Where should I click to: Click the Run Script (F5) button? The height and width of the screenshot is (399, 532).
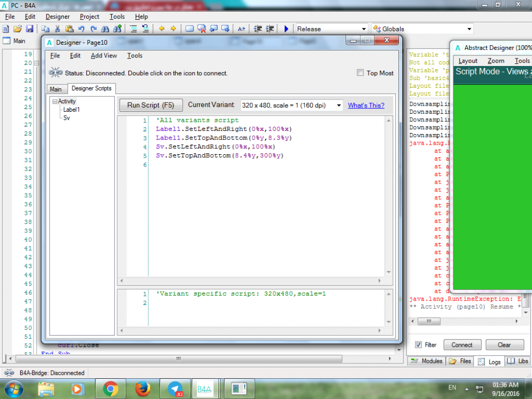point(151,105)
